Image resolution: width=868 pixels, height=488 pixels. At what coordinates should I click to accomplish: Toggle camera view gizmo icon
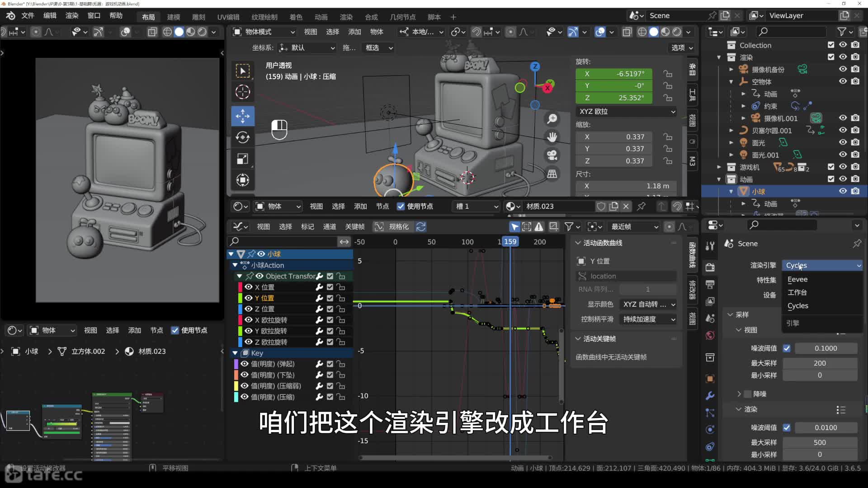click(552, 155)
